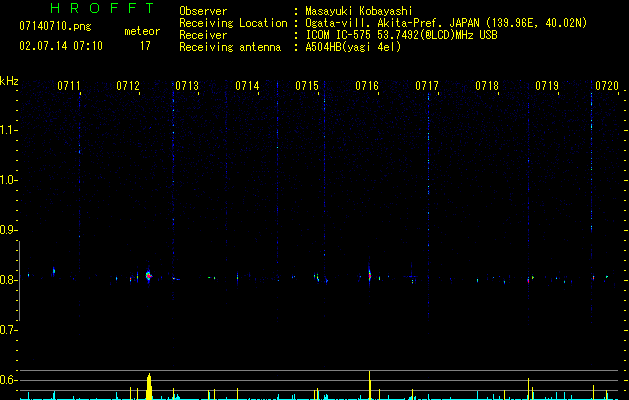The height and width of the screenshot is (400, 629).
Task: Click the ICOM IC-575 receiver text
Action: point(401,35)
